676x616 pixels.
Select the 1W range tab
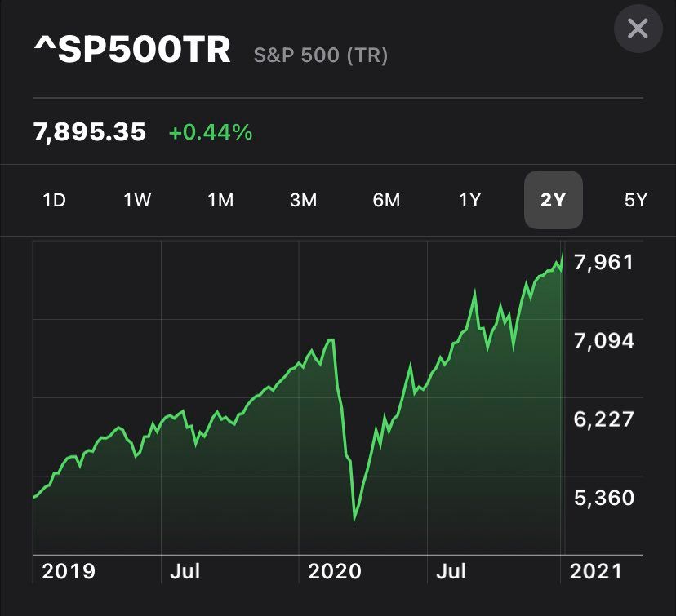[137, 200]
